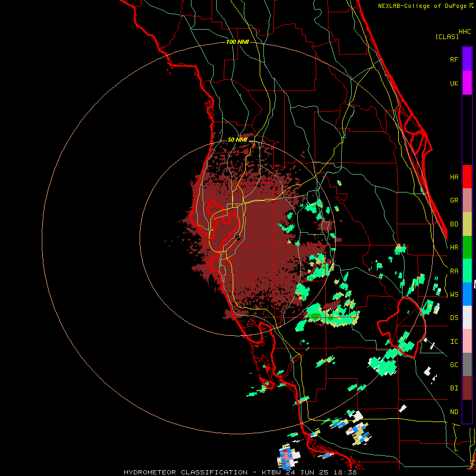Click the [CLAS] label above the legend
Viewport: 476px width, 476px height.
(447, 36)
